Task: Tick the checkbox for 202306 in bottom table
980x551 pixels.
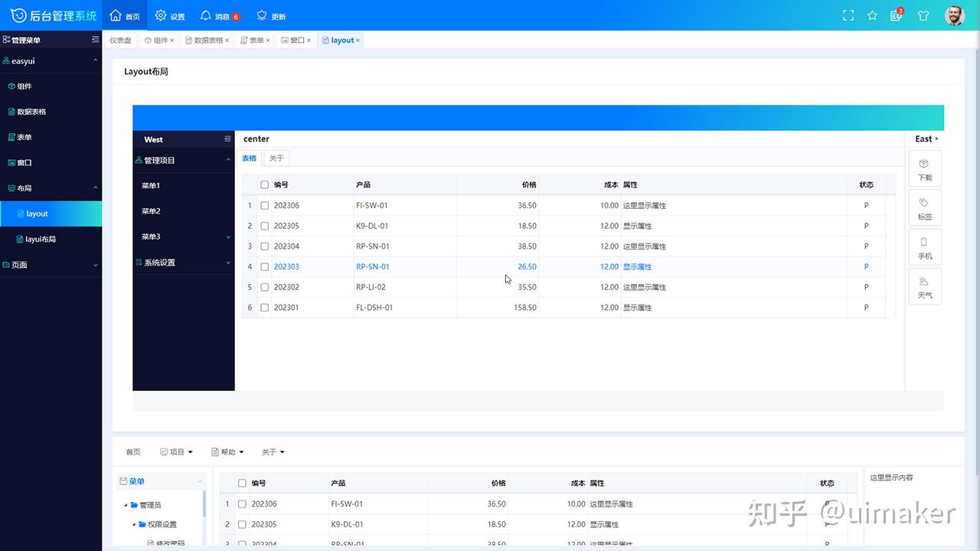Action: click(242, 504)
